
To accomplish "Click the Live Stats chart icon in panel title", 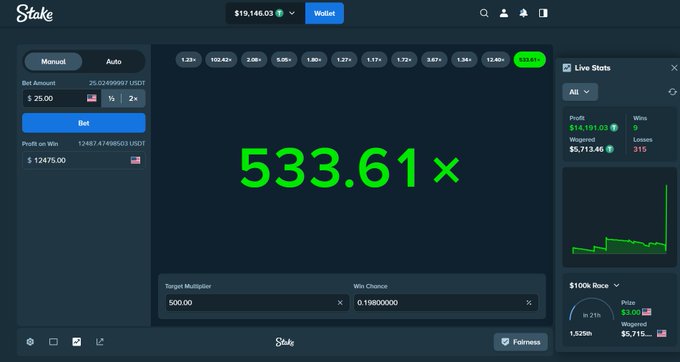I will click(566, 68).
